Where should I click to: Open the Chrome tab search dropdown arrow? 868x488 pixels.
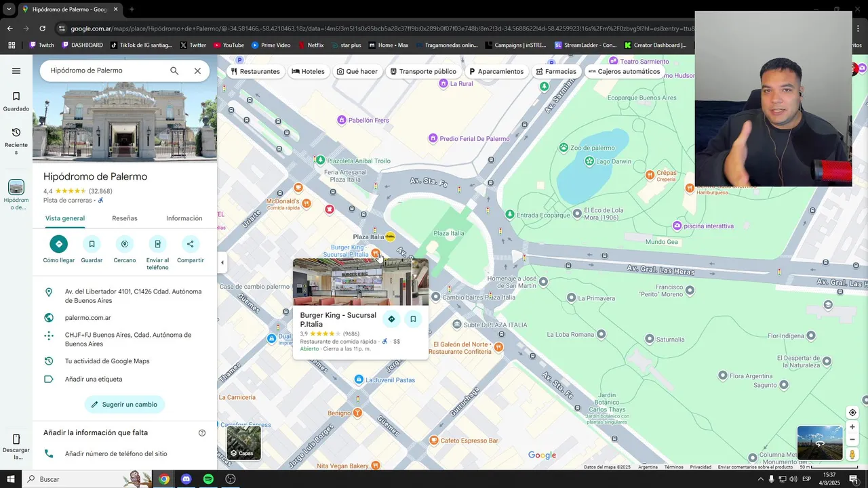(9, 9)
